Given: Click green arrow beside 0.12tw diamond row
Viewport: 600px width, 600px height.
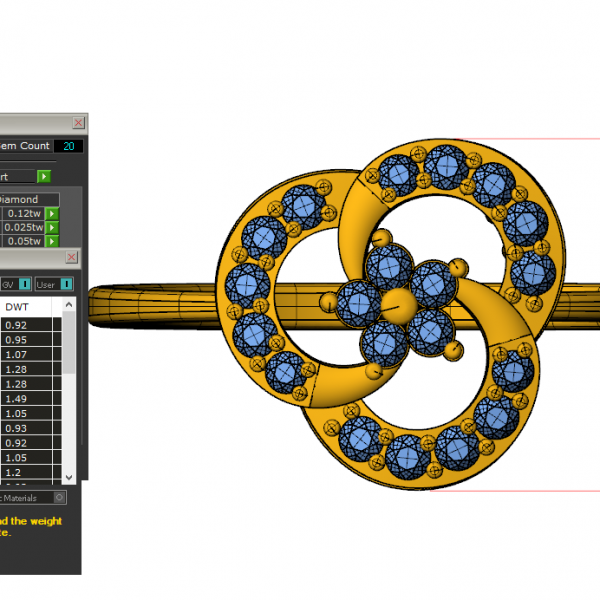Looking at the screenshot, I should [52, 214].
